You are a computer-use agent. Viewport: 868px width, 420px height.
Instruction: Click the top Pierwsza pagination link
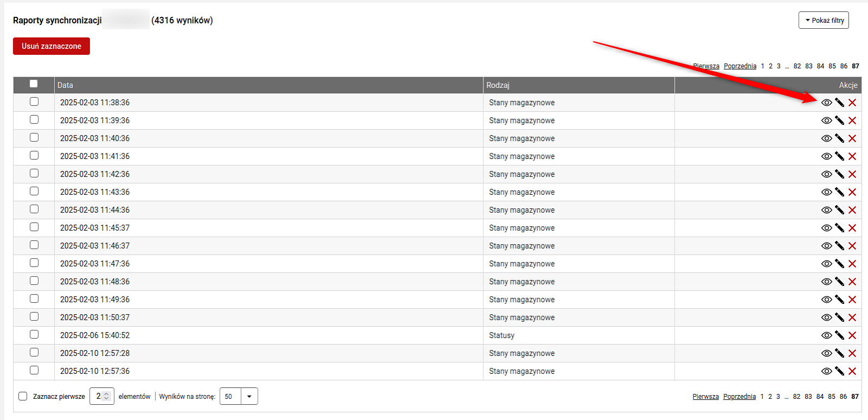[x=706, y=66]
